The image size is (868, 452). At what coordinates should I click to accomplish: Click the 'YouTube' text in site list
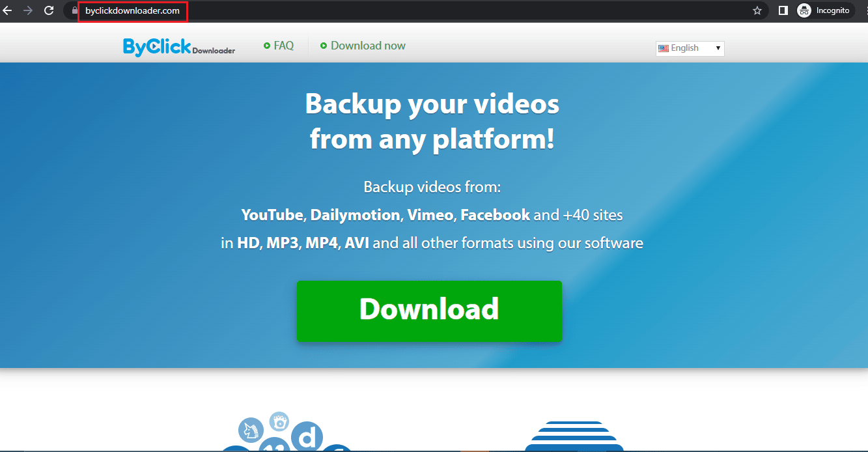272,215
